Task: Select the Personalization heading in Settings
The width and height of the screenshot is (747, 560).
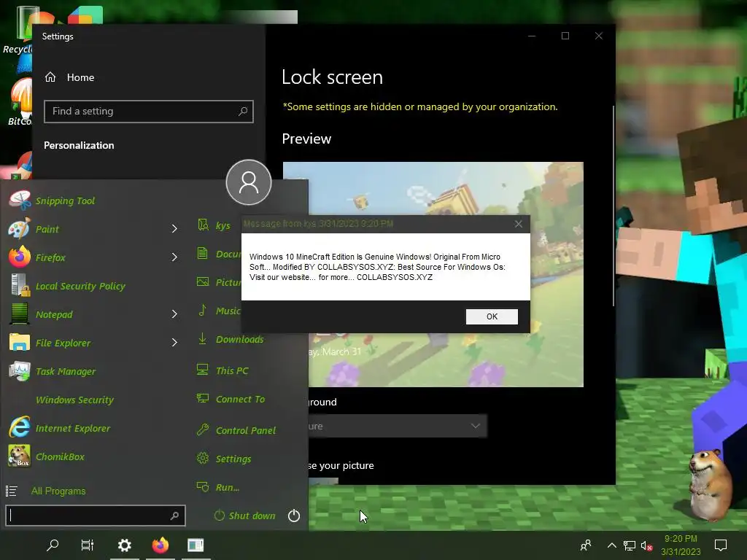Action: 79,145
